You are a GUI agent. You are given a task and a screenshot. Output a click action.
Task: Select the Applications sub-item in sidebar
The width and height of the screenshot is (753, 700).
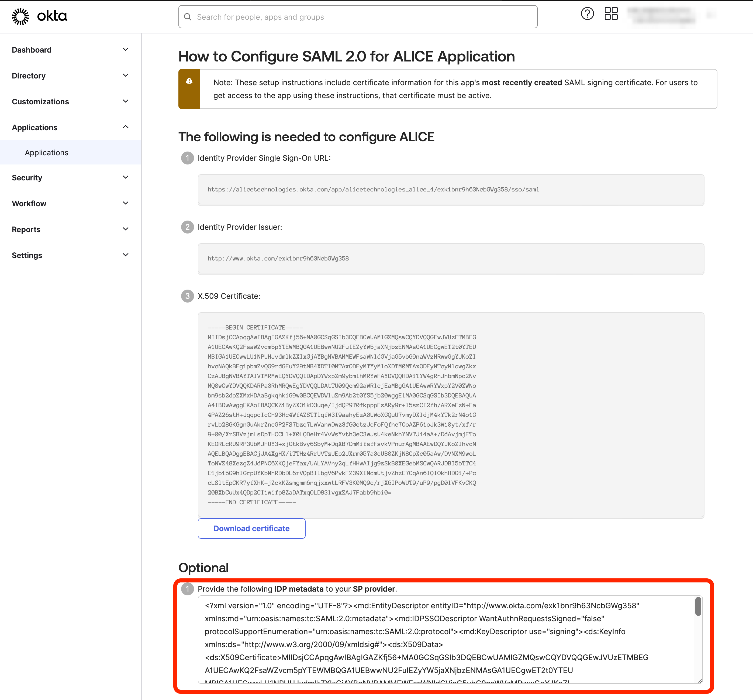tap(70, 152)
